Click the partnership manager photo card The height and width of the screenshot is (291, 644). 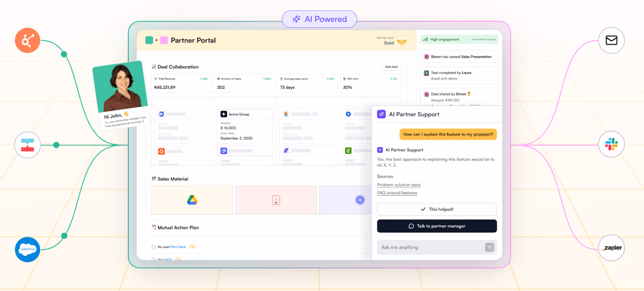pyautogui.click(x=121, y=95)
